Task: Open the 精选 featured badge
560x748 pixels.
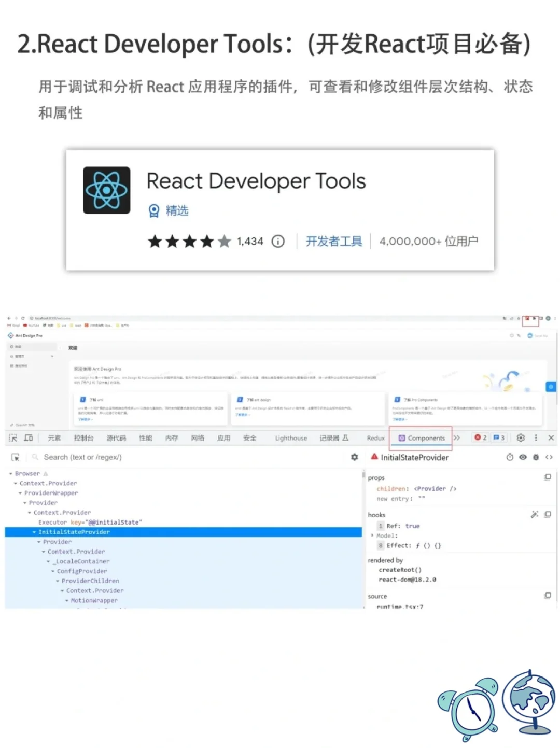Action: pos(169,210)
